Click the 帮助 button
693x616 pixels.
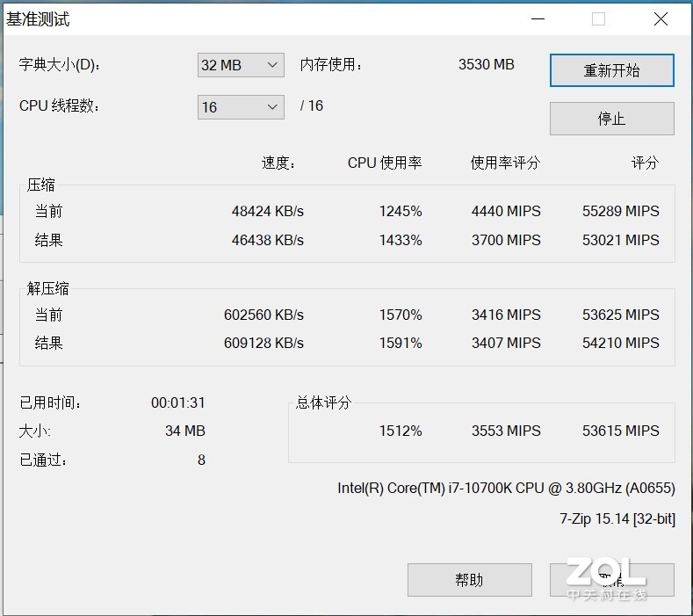coord(469,580)
